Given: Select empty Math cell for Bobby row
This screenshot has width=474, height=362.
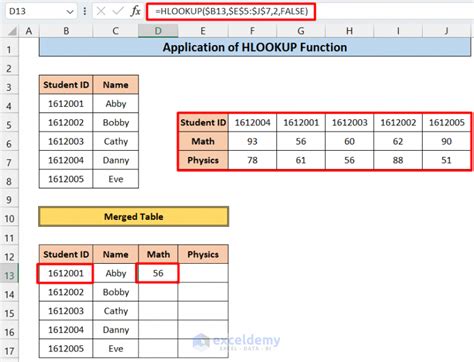Looking at the screenshot, I should [x=158, y=292].
